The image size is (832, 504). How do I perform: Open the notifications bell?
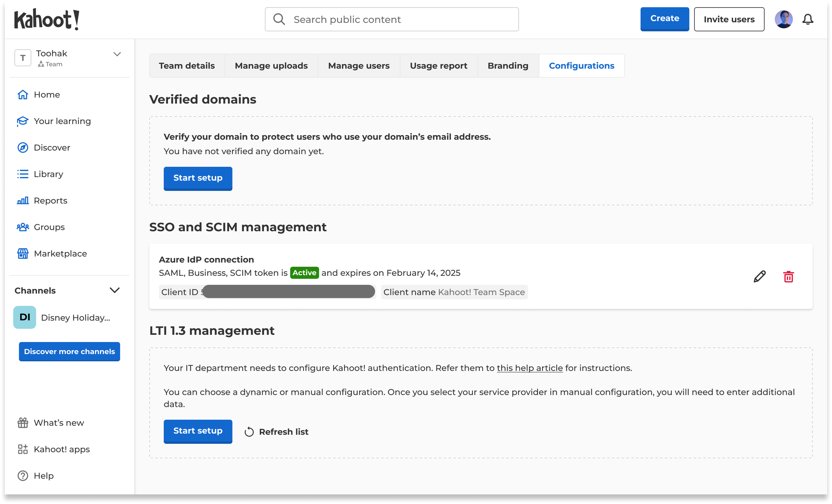click(x=808, y=19)
